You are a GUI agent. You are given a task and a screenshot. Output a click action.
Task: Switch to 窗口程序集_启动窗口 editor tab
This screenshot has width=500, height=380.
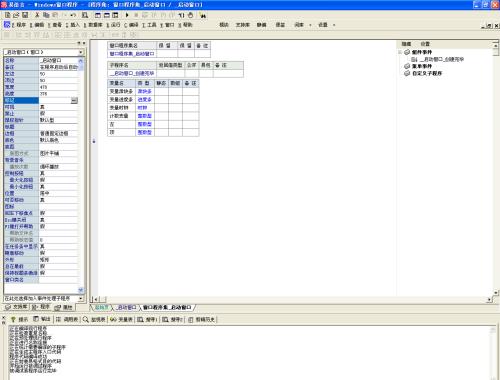[167, 307]
